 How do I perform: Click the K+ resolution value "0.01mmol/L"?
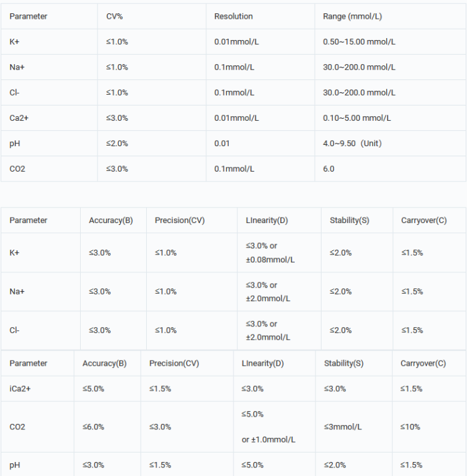[236, 41]
